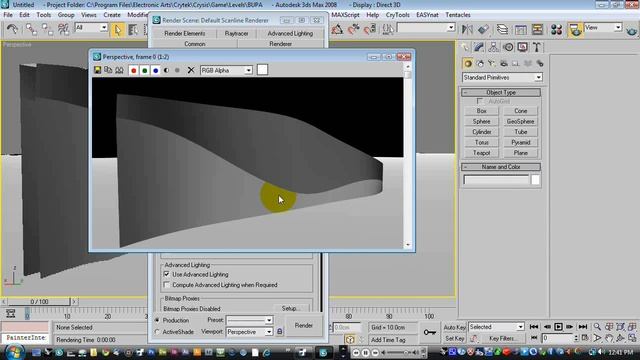Click the Bitmap Proxies Setup button
This screenshot has width=640, height=360.
click(290, 309)
